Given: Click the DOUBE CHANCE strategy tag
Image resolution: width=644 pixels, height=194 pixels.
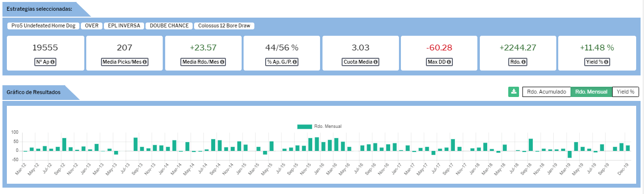Looking at the screenshot, I should tap(169, 26).
